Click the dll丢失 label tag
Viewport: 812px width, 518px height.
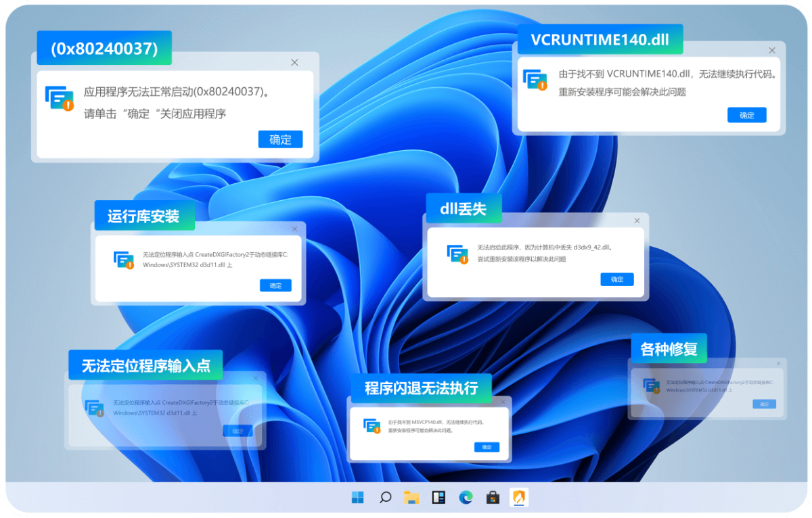coord(464,208)
